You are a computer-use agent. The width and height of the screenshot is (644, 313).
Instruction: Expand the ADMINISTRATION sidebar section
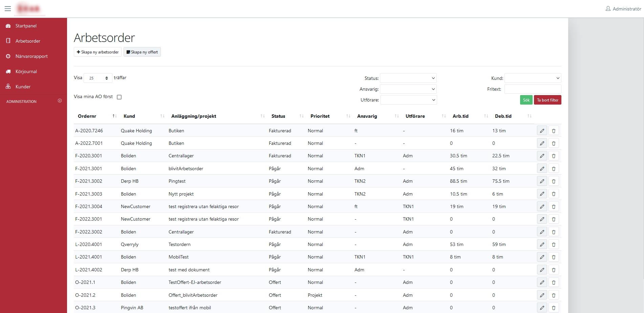pos(60,101)
